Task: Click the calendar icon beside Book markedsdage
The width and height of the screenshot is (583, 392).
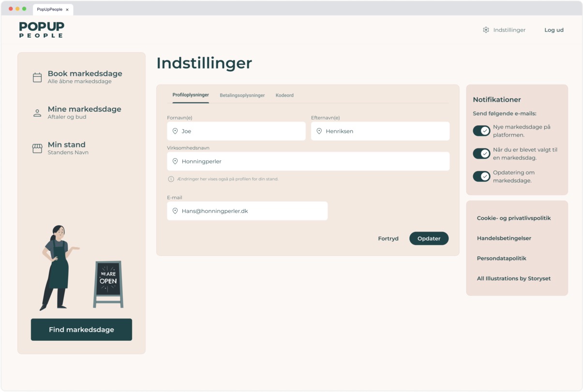Action: coord(37,77)
